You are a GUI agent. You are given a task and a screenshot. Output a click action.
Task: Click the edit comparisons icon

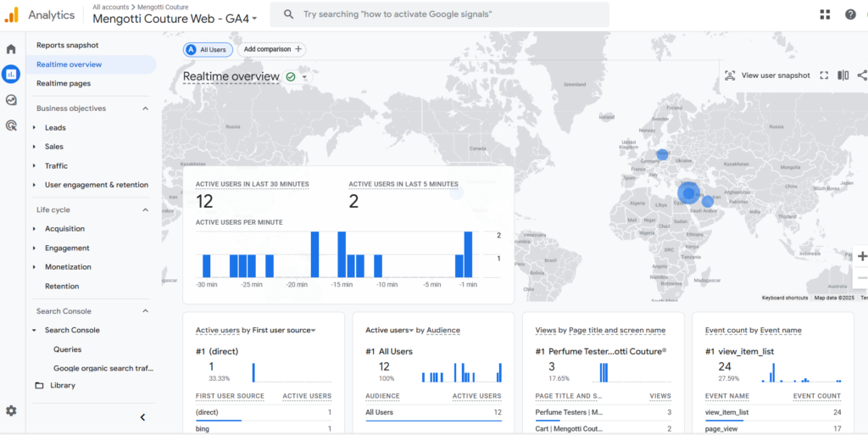(843, 75)
